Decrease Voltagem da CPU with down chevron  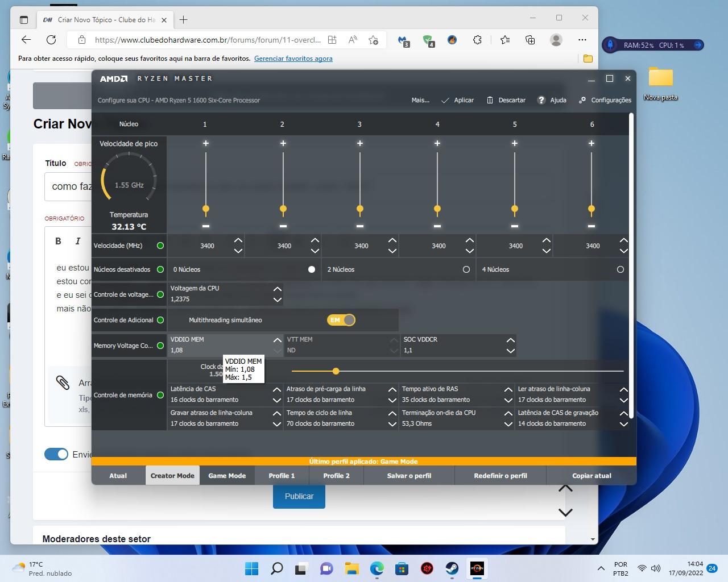coord(277,300)
